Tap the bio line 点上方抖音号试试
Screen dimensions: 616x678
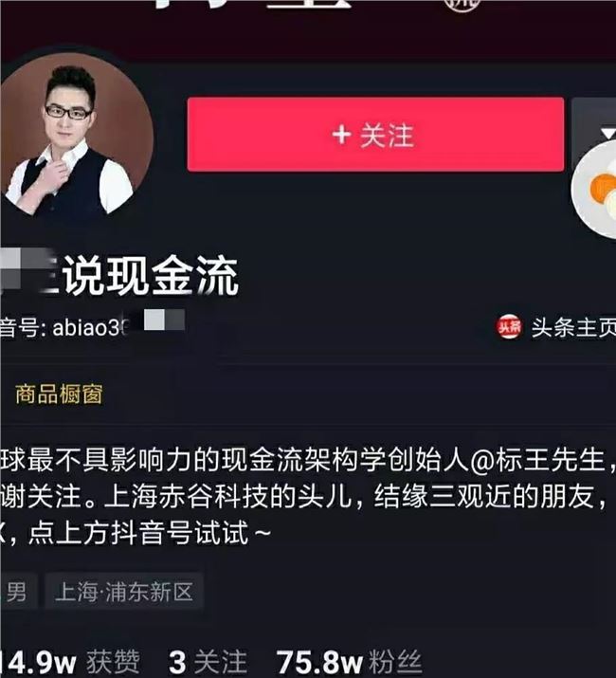tap(136, 532)
